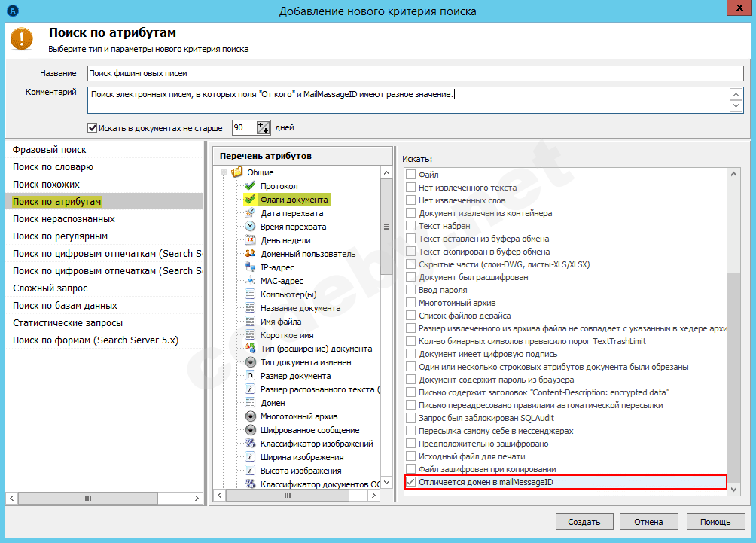Click the Название input field
Screen dimensions: 756x543
pyautogui.click(x=415, y=73)
